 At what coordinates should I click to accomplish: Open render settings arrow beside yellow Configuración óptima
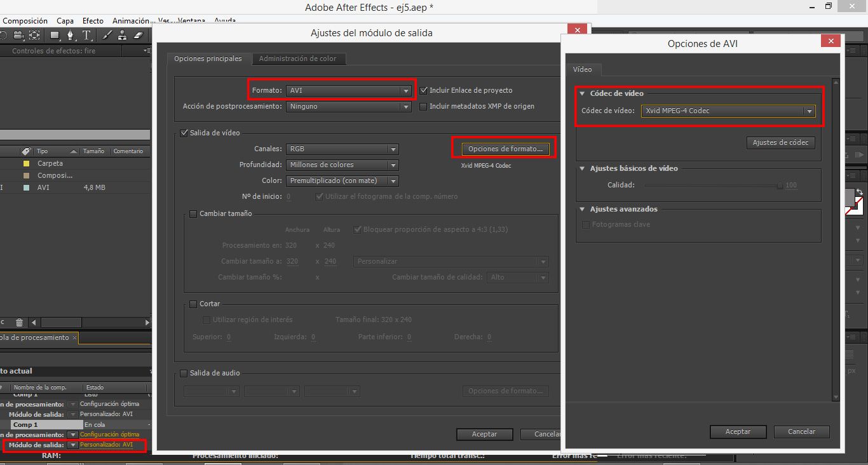pyautogui.click(x=72, y=435)
